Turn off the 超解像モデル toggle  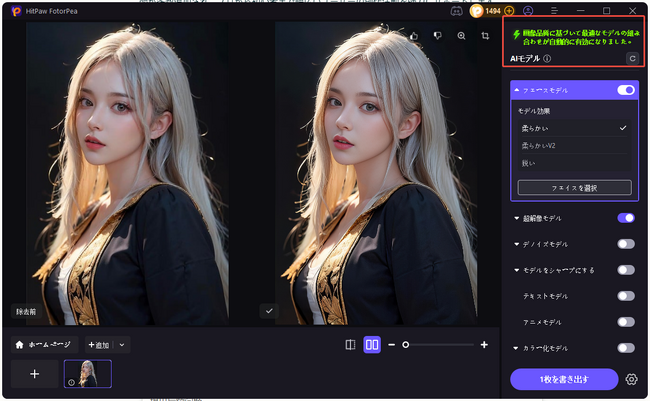(x=626, y=217)
